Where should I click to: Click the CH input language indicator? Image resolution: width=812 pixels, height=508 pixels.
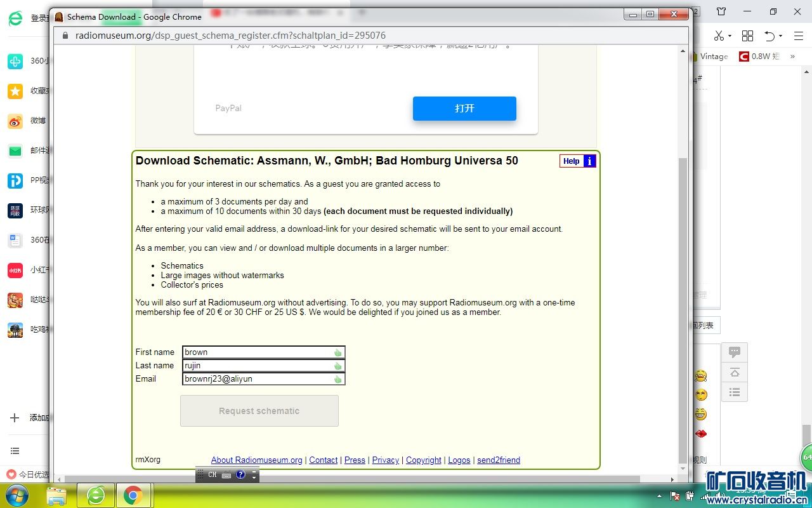[213, 474]
